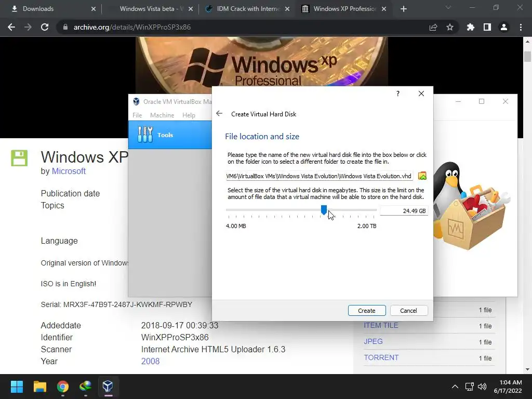
Task: Click the browser forward arrow
Action: point(28,27)
